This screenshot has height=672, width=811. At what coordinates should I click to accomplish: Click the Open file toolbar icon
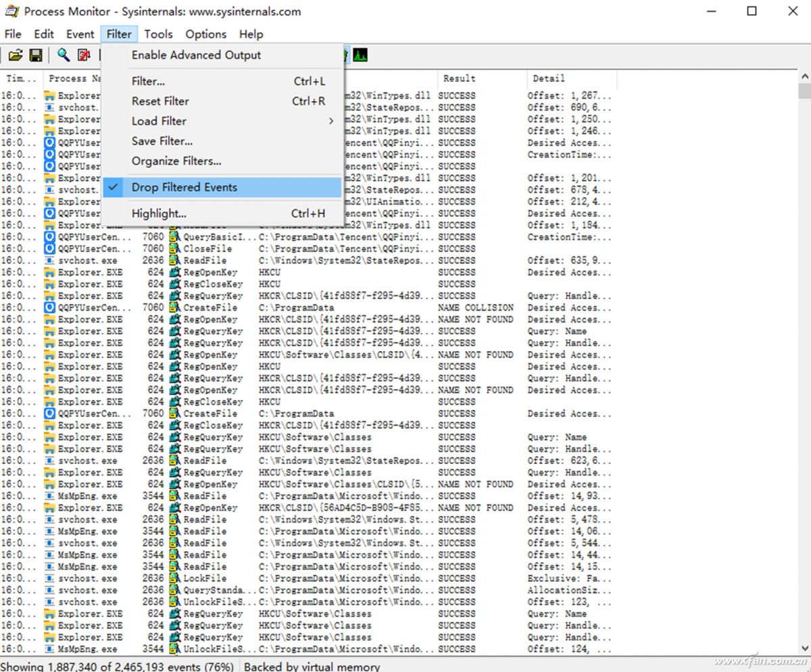[15, 55]
